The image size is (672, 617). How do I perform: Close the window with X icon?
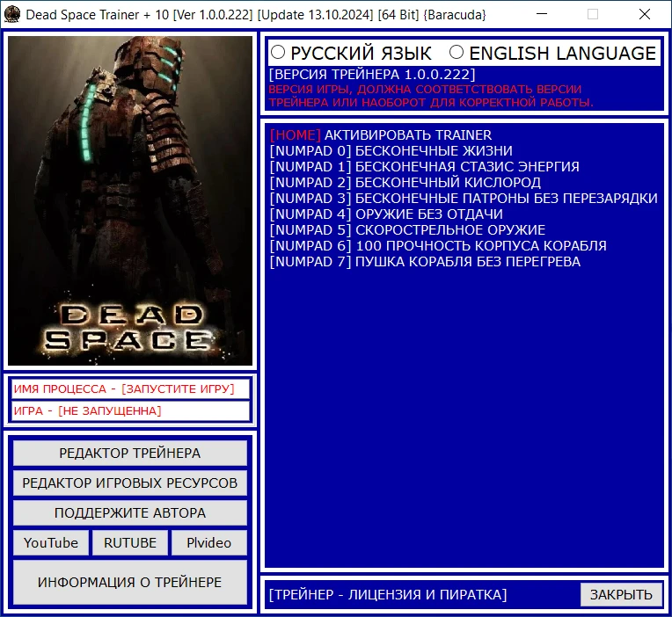coord(645,14)
